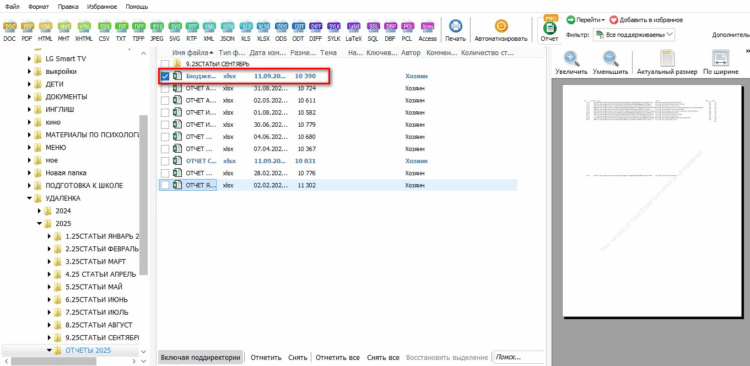
Task: Choose the SQL output icon
Action: coord(373,31)
